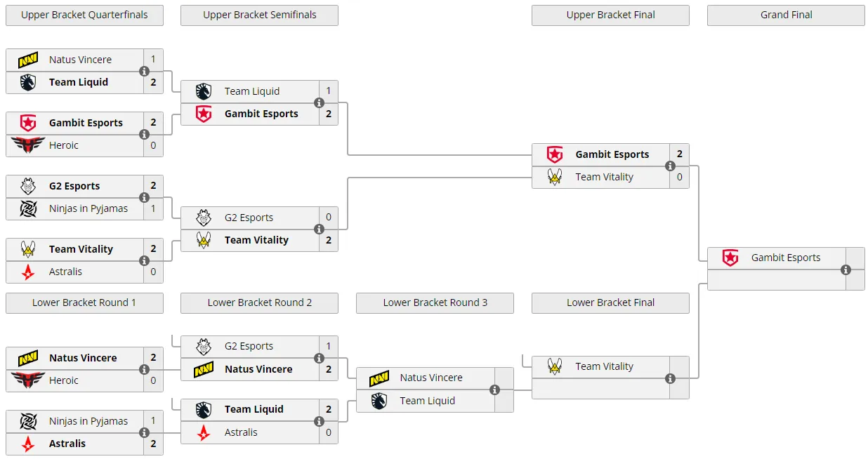
Task: Select Upper Bracket Quarterfinals header
Action: pos(84,15)
